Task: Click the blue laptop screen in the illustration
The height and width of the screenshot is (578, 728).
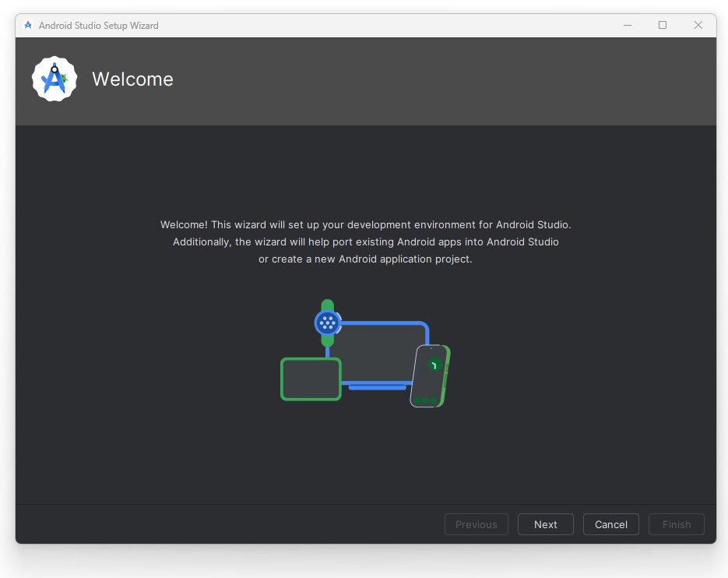Action: click(382, 351)
